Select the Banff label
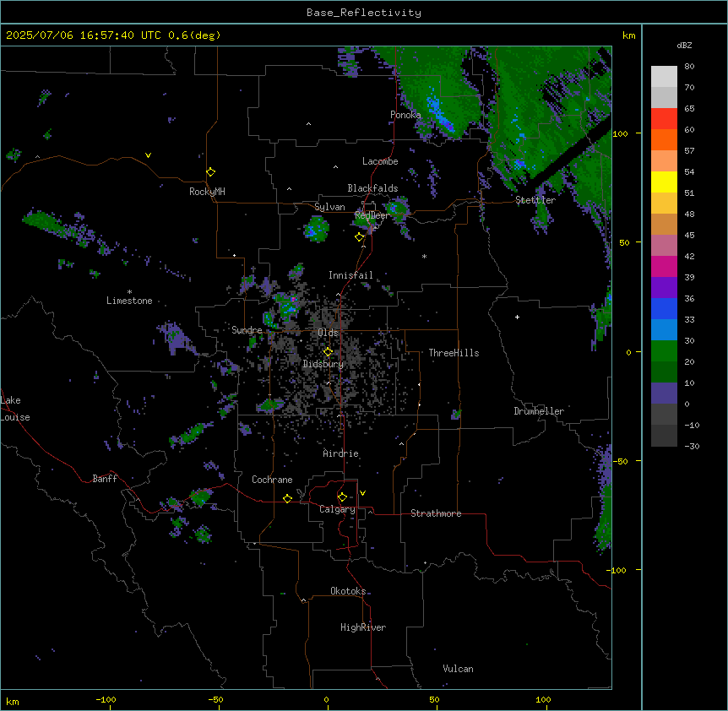 [105, 479]
